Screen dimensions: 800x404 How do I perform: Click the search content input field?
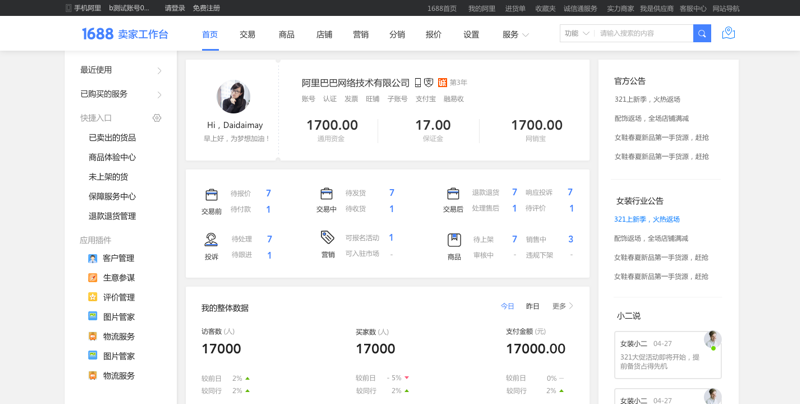pos(643,34)
